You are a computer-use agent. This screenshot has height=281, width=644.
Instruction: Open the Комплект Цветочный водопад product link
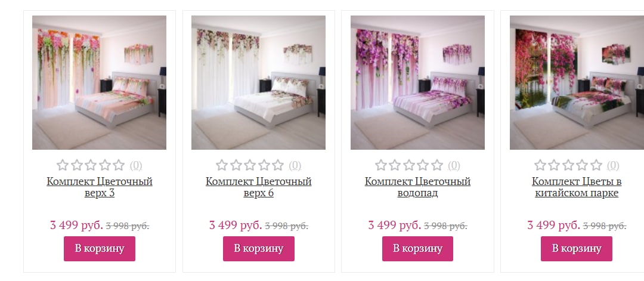pos(417,187)
